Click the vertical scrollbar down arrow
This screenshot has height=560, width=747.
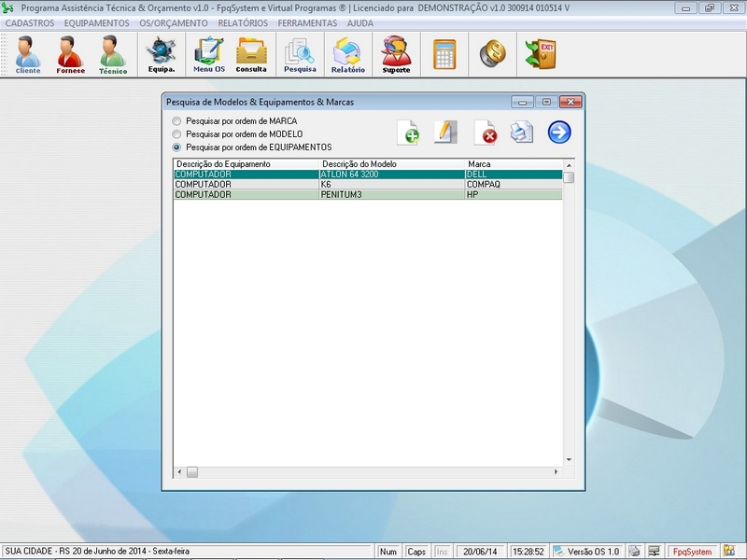tap(569, 459)
